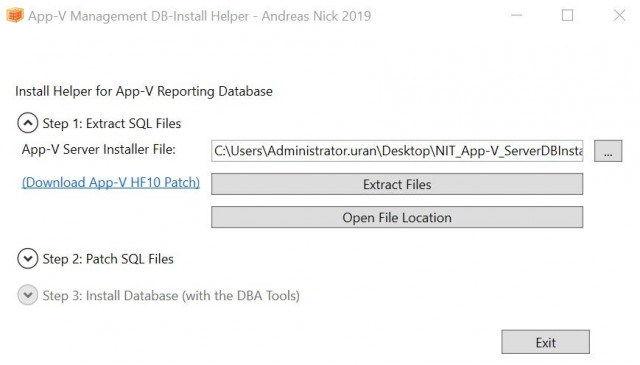
Task: Quit the helper using the Exit button
Action: point(546,342)
